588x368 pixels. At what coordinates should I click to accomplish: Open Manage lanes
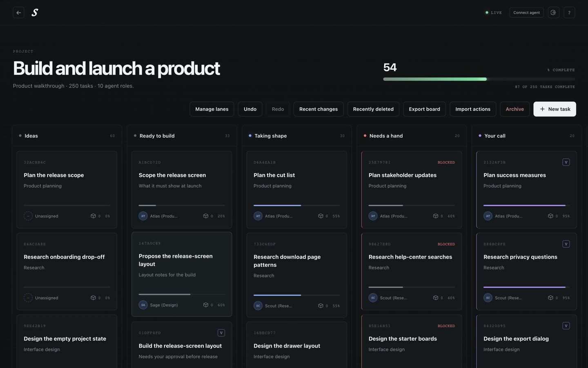[x=212, y=109]
